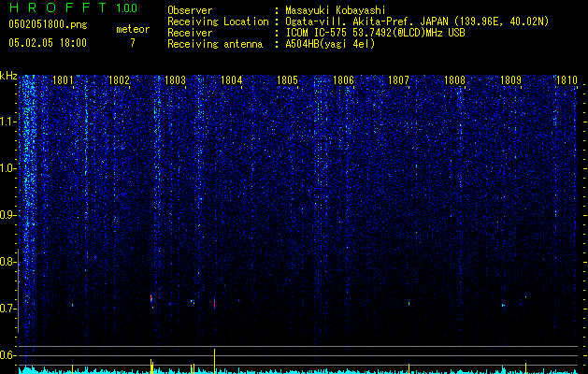The height and width of the screenshot is (374, 588).
Task: Select observer name Masayuki Kobayashi
Action: (336, 10)
